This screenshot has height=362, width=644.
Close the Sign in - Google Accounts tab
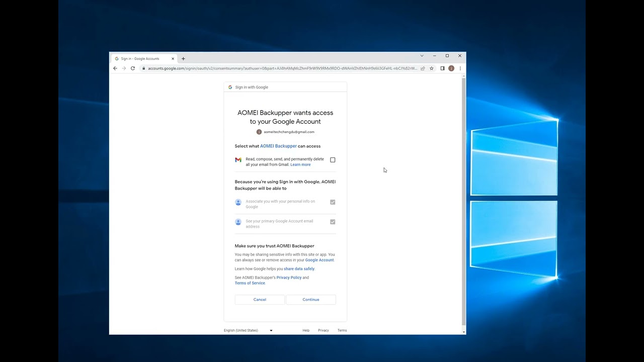pos(173,59)
